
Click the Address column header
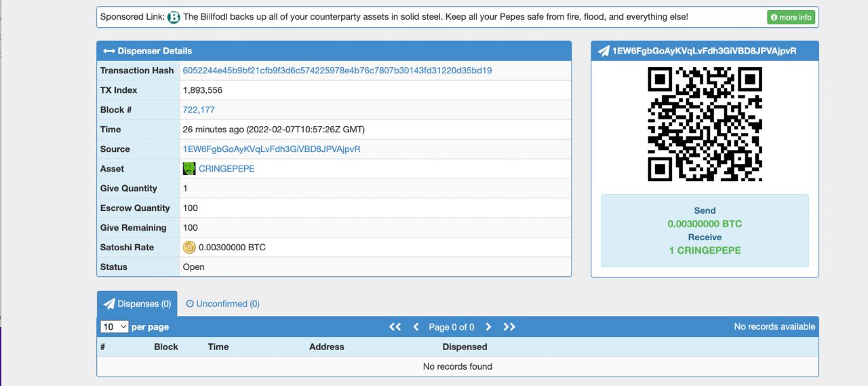point(327,347)
